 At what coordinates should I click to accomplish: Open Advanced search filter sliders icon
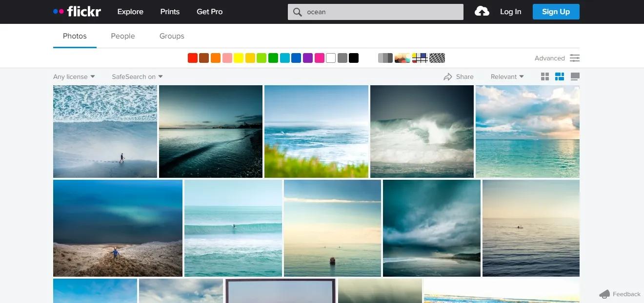point(575,58)
